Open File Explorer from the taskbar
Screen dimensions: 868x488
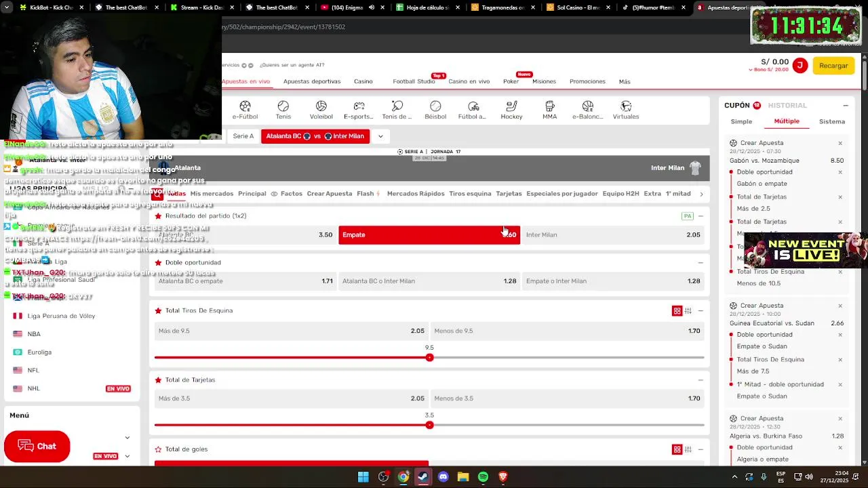coord(463,477)
